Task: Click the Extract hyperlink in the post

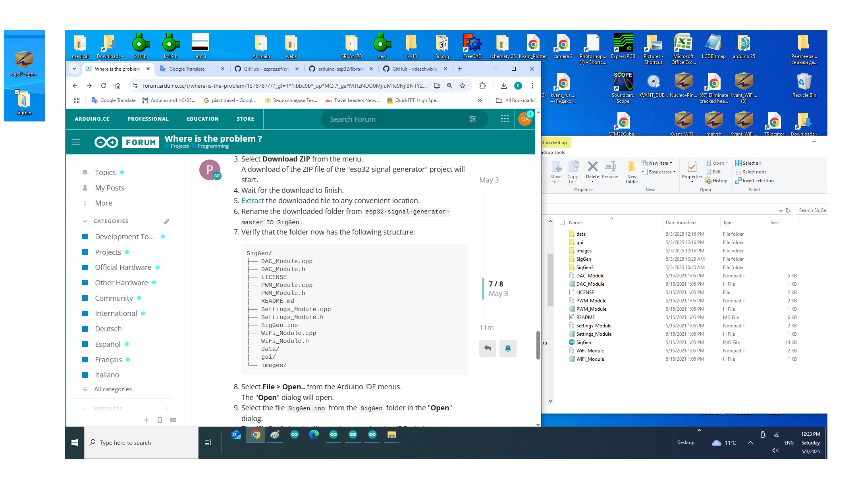Action: coord(253,201)
